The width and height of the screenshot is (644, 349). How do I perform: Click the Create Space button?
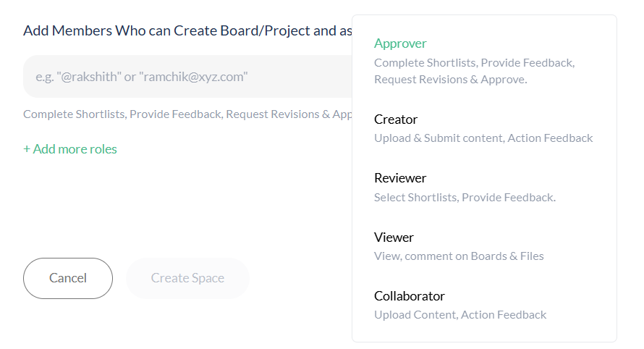pos(187,278)
